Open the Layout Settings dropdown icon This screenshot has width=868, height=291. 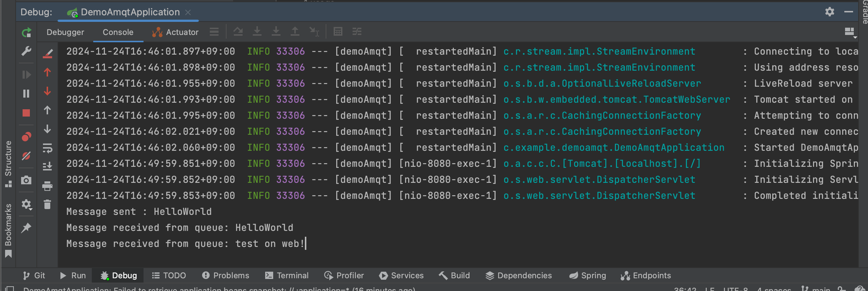(850, 32)
